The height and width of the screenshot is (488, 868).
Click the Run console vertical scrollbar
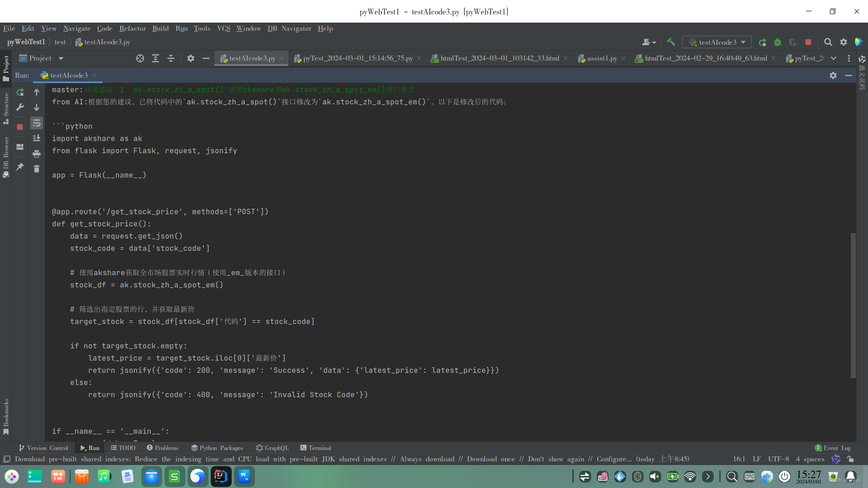click(x=853, y=305)
